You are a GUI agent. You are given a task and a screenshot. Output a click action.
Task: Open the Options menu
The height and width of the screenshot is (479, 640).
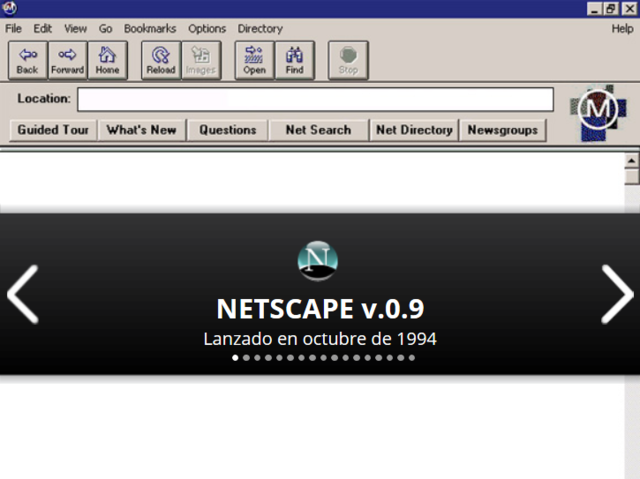[207, 29]
